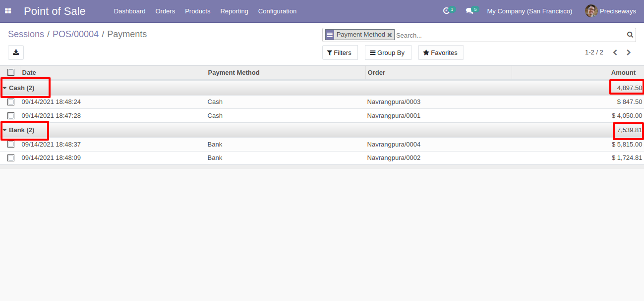Check the Navrangpura/0003 payment row checkbox

coord(11,102)
